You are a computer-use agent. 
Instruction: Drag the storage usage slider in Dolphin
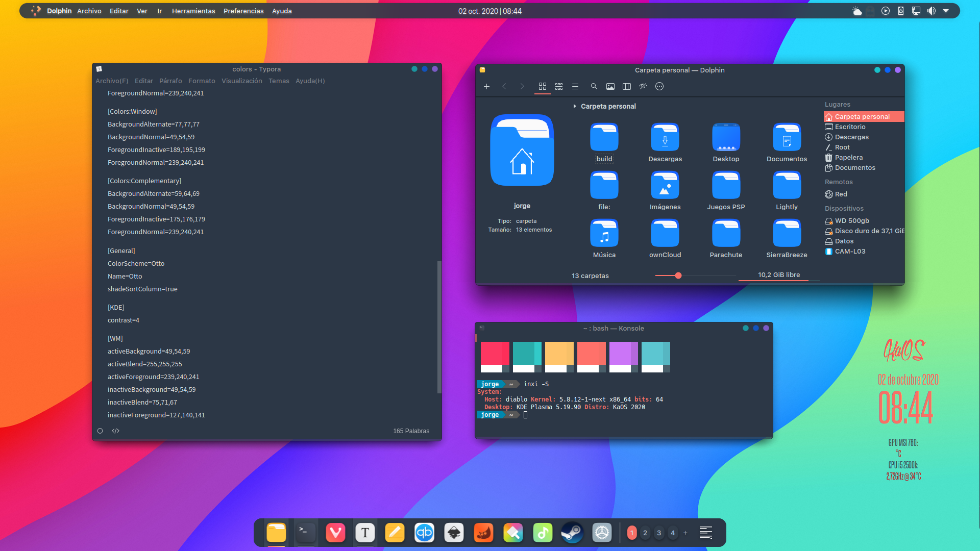(x=678, y=275)
